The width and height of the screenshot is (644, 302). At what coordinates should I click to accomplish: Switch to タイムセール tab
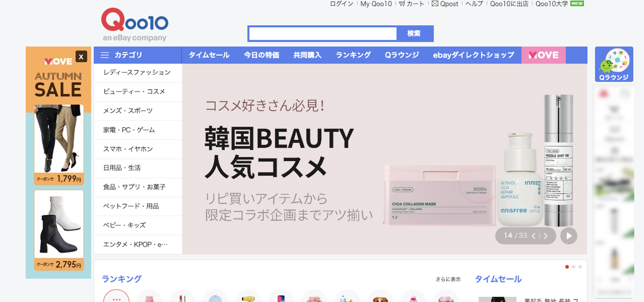209,55
